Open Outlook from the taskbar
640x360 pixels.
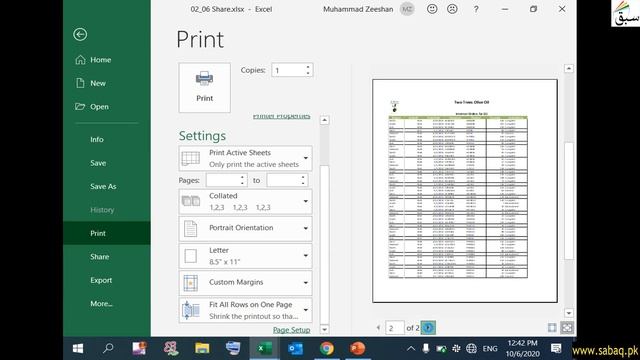pyautogui.click(x=296, y=348)
